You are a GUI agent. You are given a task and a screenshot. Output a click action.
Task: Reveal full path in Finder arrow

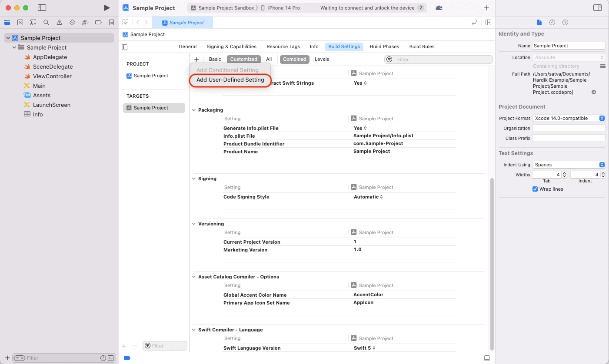[594, 92]
